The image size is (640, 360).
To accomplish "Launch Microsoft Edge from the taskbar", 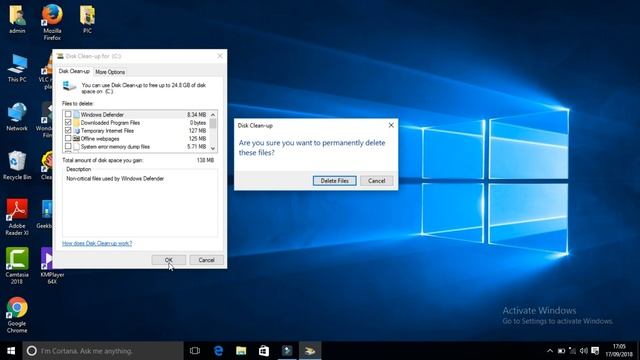I will 218,351.
